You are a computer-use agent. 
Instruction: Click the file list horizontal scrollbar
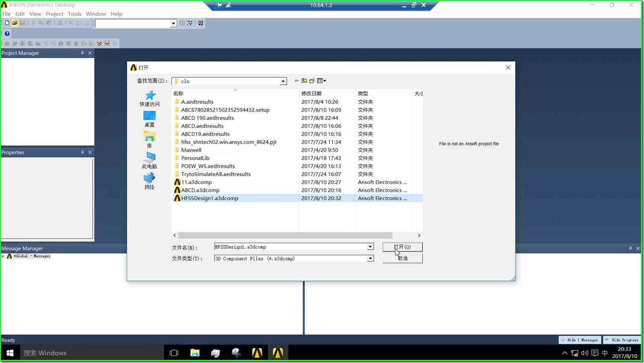(x=285, y=235)
